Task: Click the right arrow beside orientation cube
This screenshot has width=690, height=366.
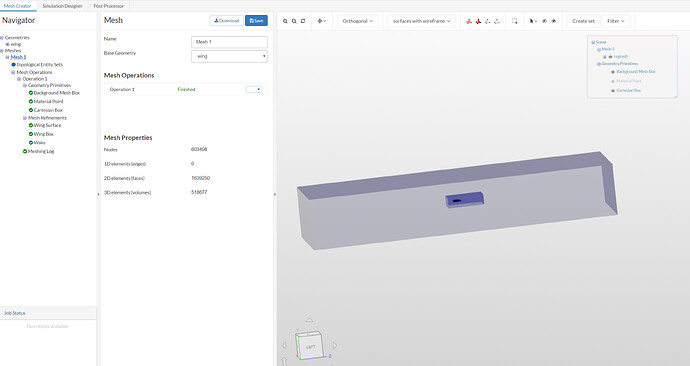Action: click(335, 346)
